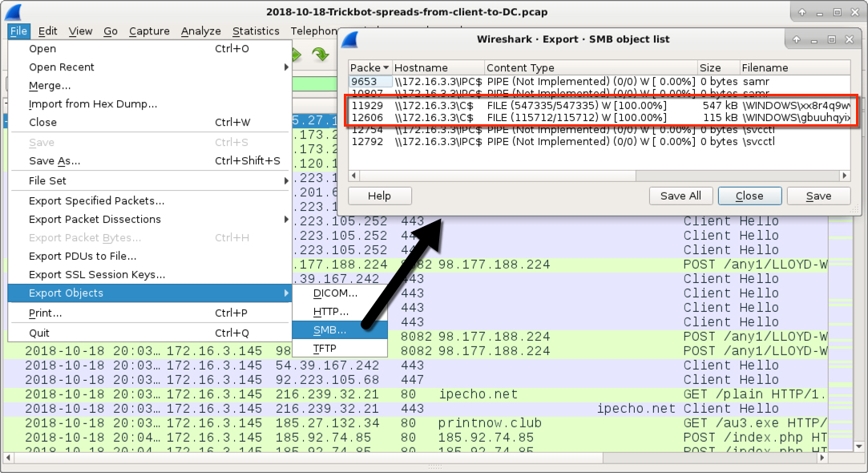Image resolution: width=868 pixels, height=473 pixels.
Task: Sort the list by the Packet column
Action: pyautogui.click(x=369, y=67)
